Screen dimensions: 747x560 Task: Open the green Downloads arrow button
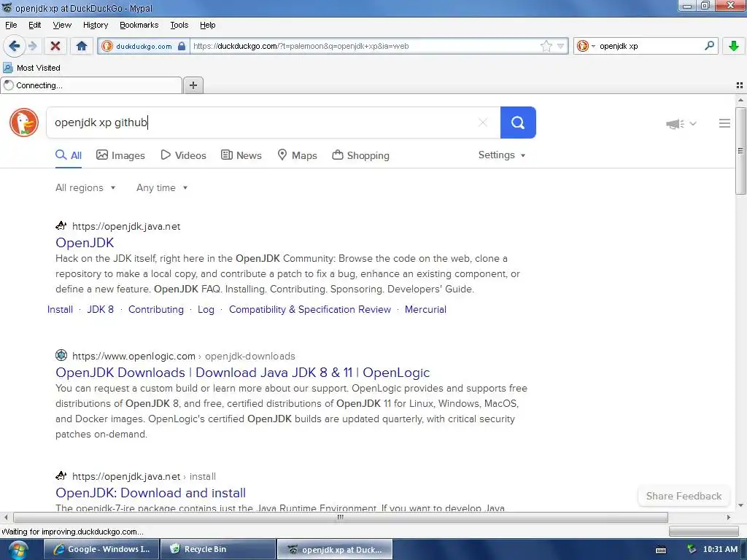tap(734, 46)
